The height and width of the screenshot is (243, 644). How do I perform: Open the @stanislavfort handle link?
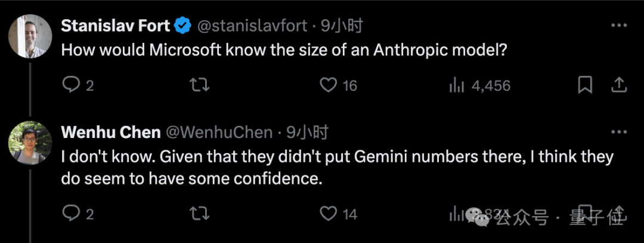[252, 26]
